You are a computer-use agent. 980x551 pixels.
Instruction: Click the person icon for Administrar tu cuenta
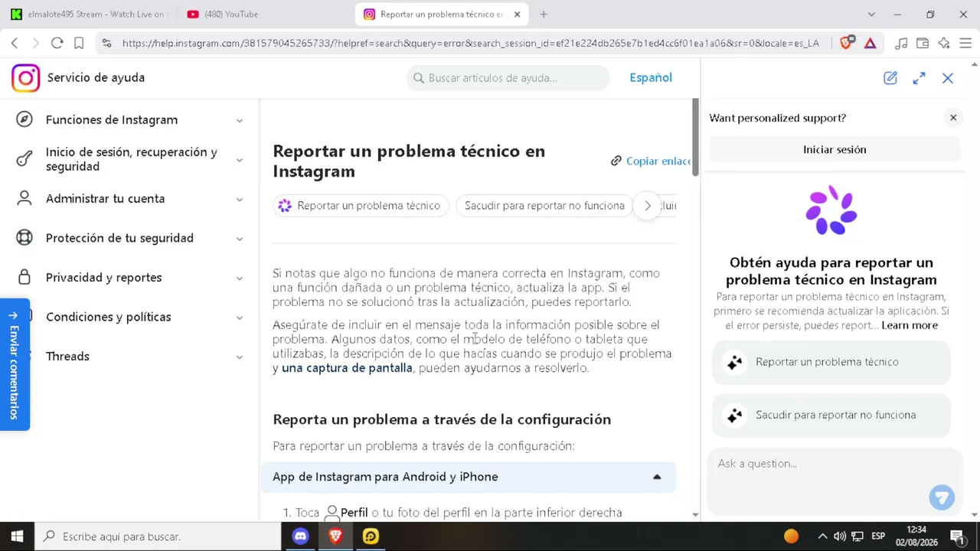tap(24, 198)
